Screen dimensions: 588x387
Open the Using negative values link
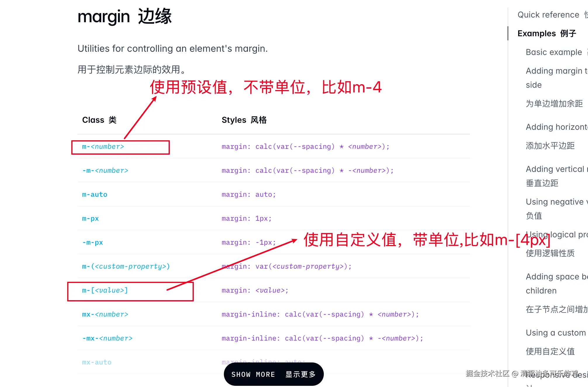click(555, 202)
